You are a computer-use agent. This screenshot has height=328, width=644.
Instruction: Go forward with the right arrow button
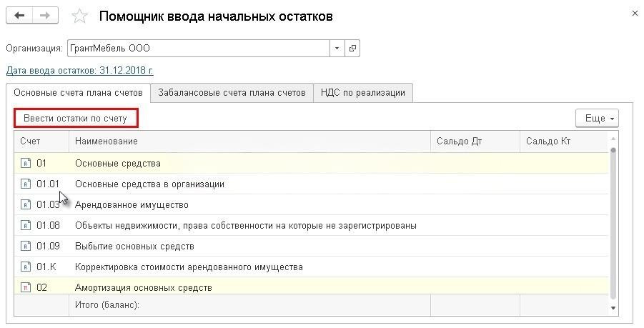[x=45, y=16]
